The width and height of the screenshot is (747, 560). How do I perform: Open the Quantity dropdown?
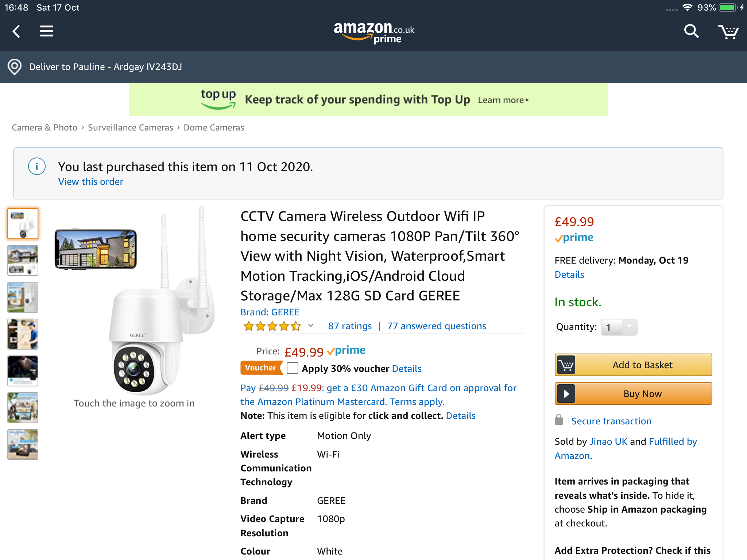click(x=619, y=327)
